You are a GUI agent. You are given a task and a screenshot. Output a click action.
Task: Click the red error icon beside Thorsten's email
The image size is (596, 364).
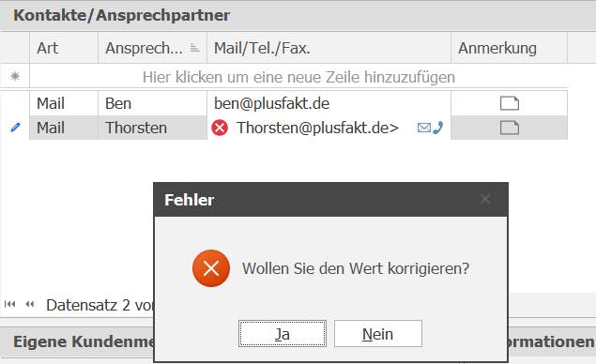[220, 128]
